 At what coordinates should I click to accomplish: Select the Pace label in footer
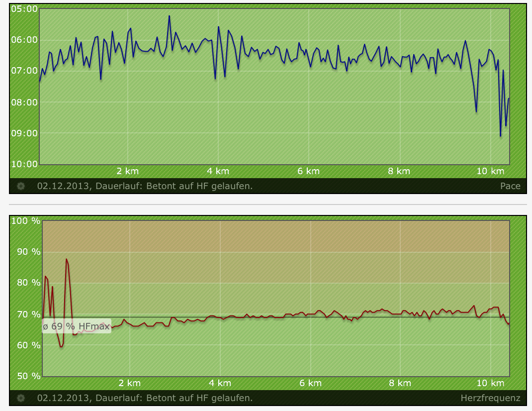point(510,186)
